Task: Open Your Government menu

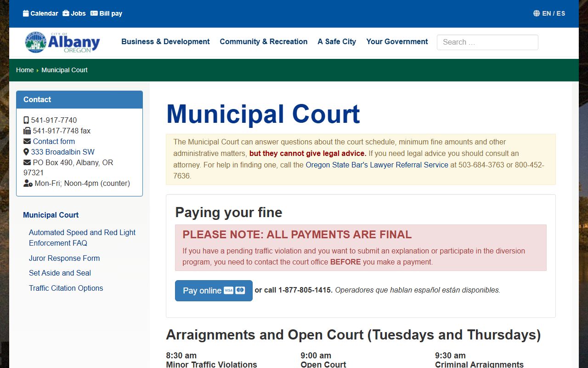Action: point(397,41)
